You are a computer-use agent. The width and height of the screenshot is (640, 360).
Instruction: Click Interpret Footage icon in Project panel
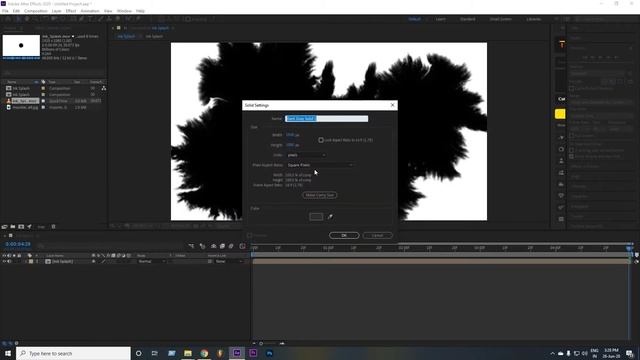point(4,227)
